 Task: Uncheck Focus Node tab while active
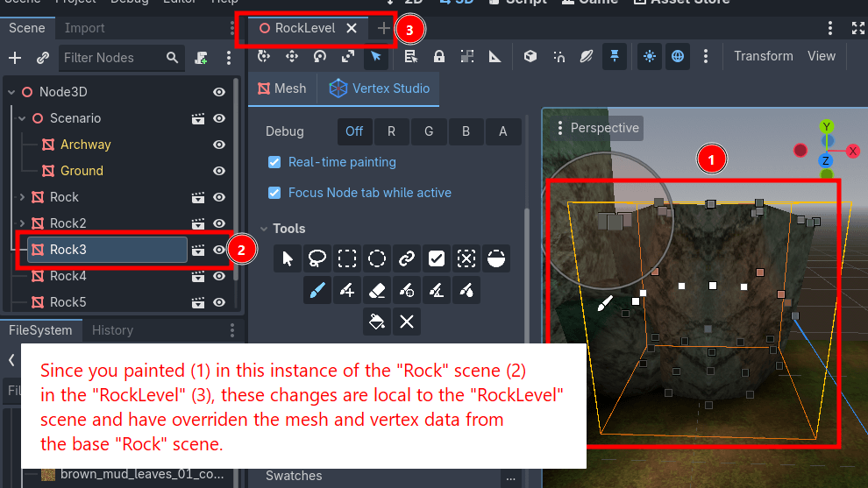point(274,193)
